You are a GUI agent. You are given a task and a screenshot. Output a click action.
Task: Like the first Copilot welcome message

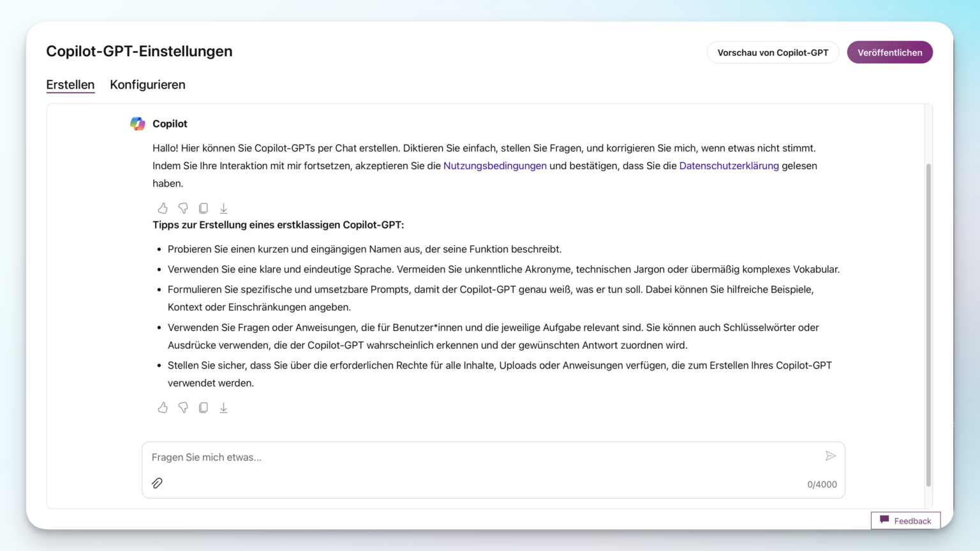coord(163,208)
